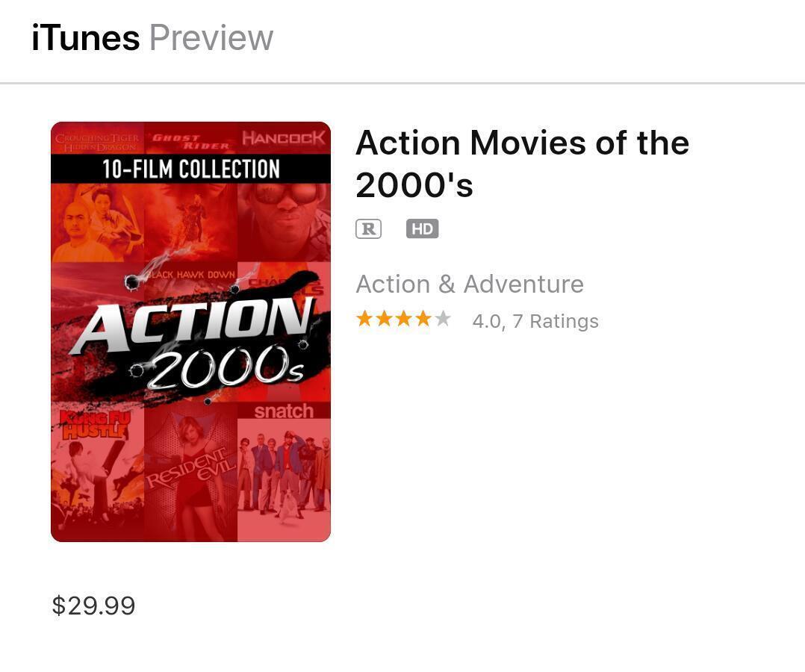Open the Action & Adventure genre
The width and height of the screenshot is (805, 672).
[469, 284]
